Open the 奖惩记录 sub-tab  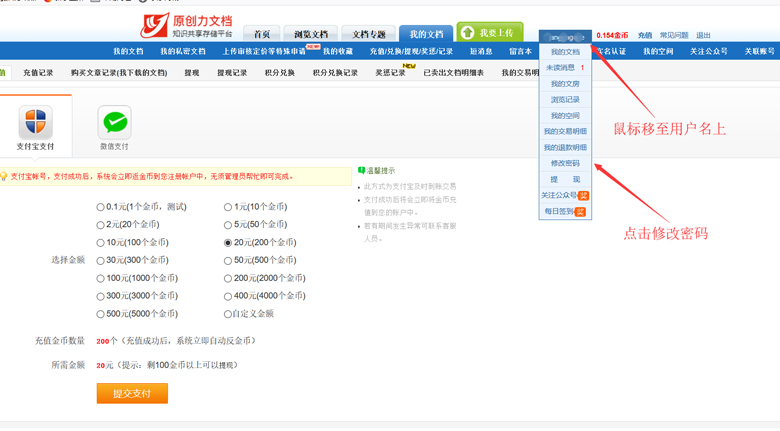(x=390, y=73)
